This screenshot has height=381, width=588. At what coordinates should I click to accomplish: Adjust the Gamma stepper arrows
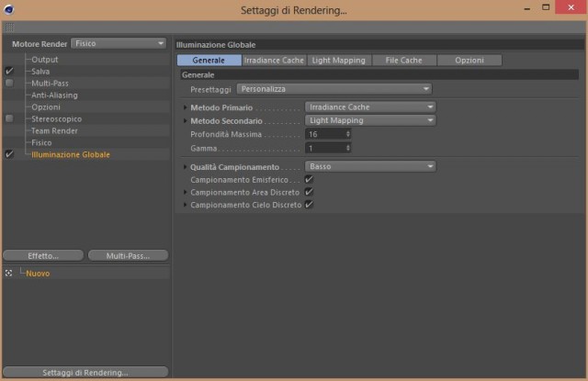pos(348,148)
